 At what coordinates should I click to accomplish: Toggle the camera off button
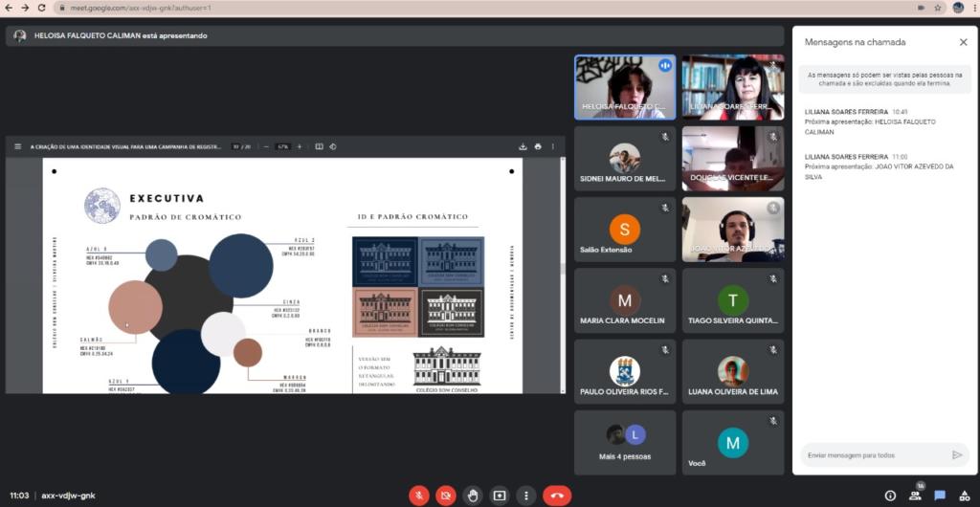click(445, 496)
